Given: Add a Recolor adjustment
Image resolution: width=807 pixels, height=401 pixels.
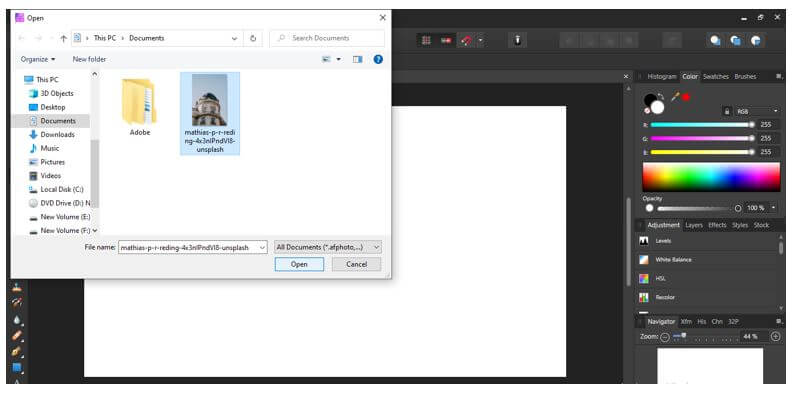Looking at the screenshot, I should point(708,298).
